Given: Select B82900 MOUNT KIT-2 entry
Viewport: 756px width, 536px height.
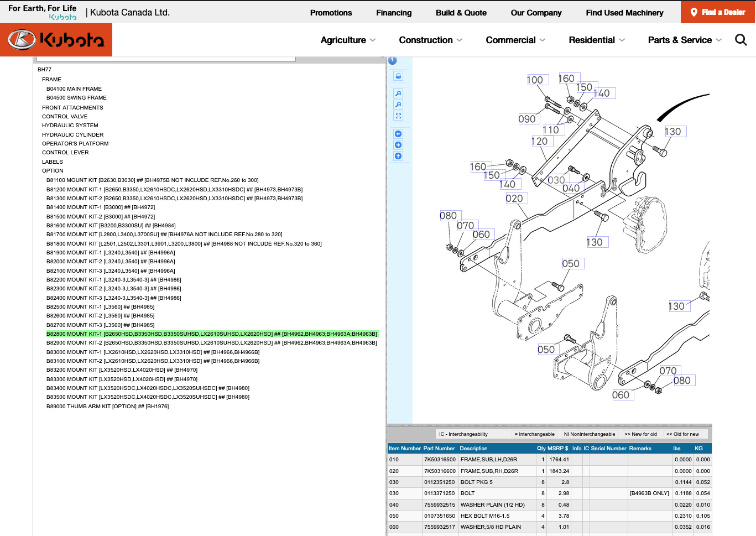Looking at the screenshot, I should [212, 343].
